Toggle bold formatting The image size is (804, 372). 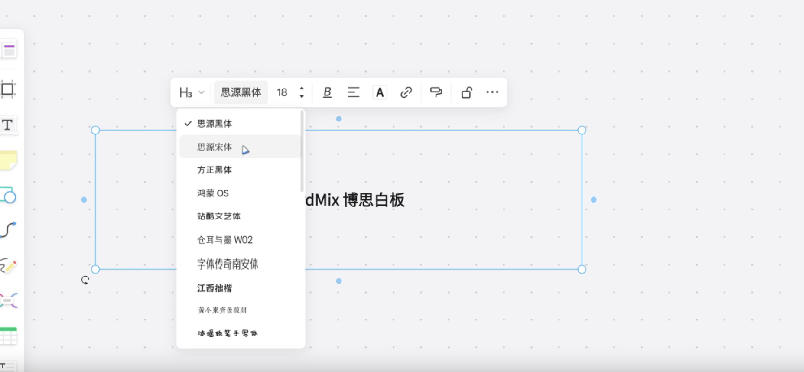coord(327,92)
